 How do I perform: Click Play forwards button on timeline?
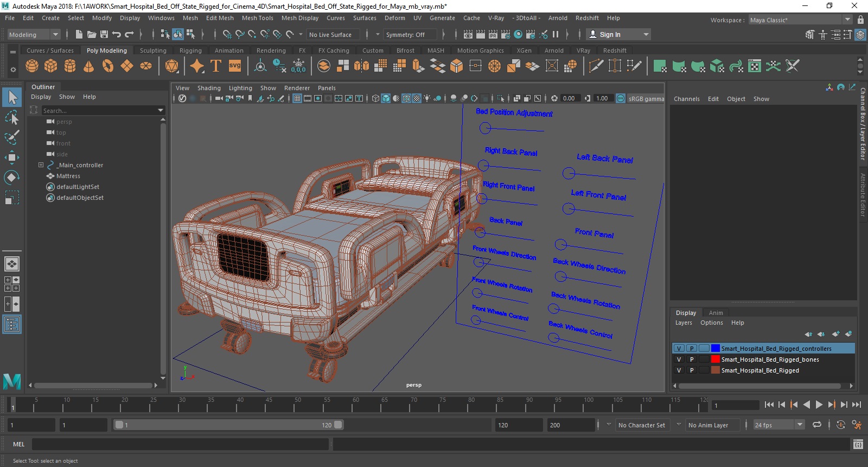(x=819, y=405)
